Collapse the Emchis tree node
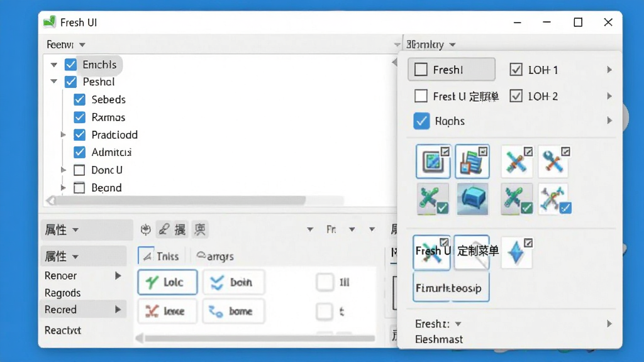This screenshot has height=362, width=644. 54,65
